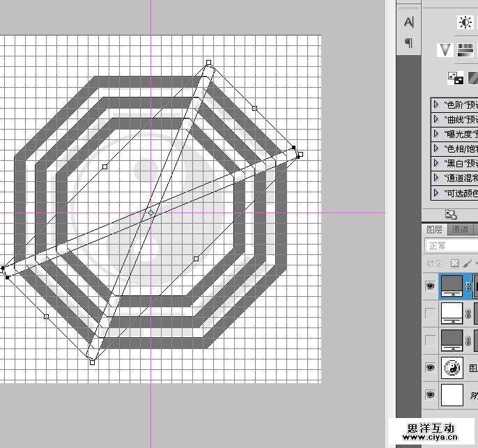Show the hidden white shape layer
This screenshot has height=448, width=478.
pyautogui.click(x=430, y=314)
